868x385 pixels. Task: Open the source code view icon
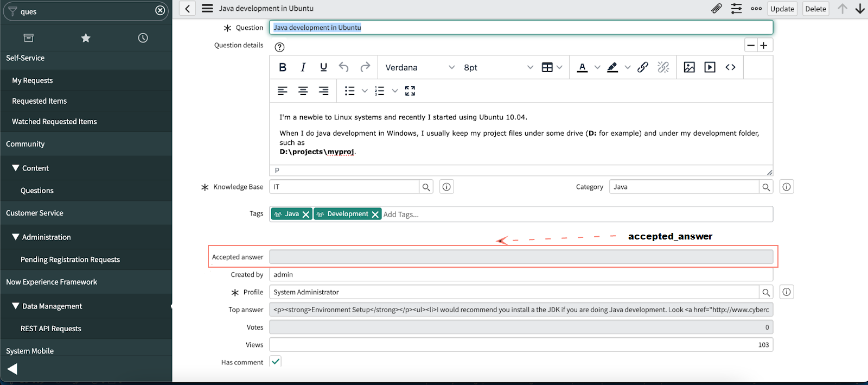pyautogui.click(x=730, y=67)
